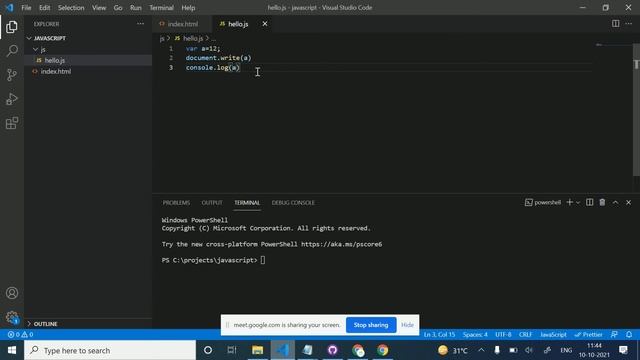Change encoding via UTF-8 status entry
The image size is (640, 360).
pos(503,334)
